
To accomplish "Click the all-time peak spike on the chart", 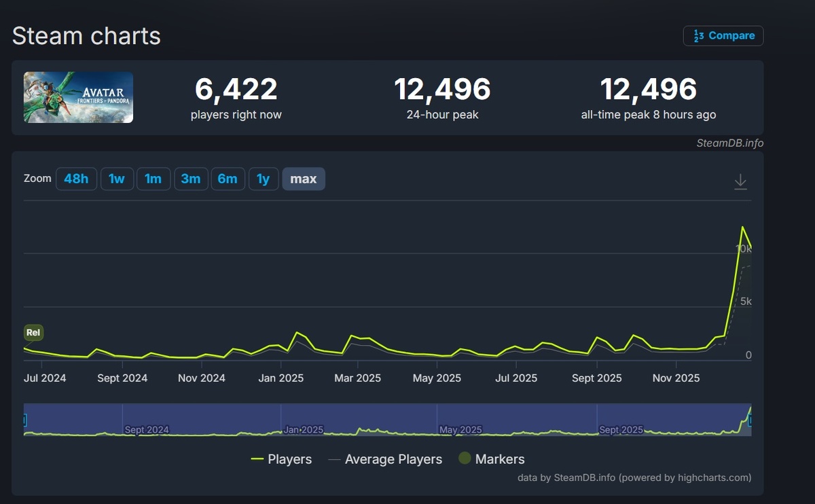I will pos(744,226).
